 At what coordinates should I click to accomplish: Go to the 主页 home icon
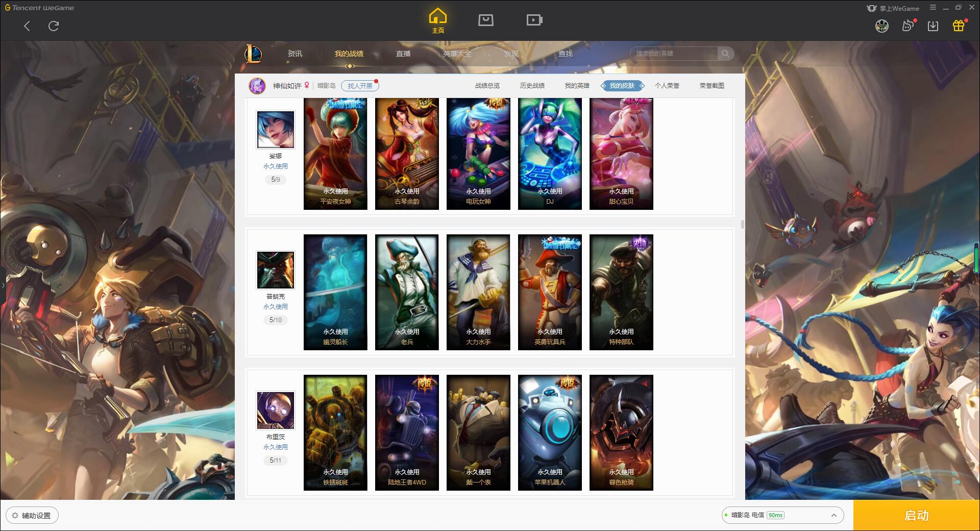click(x=438, y=21)
